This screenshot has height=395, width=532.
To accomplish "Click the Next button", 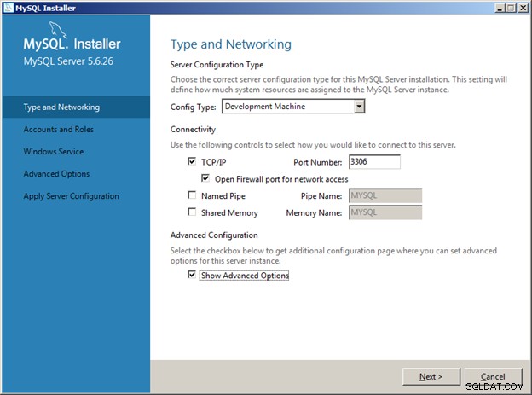I will 431,377.
